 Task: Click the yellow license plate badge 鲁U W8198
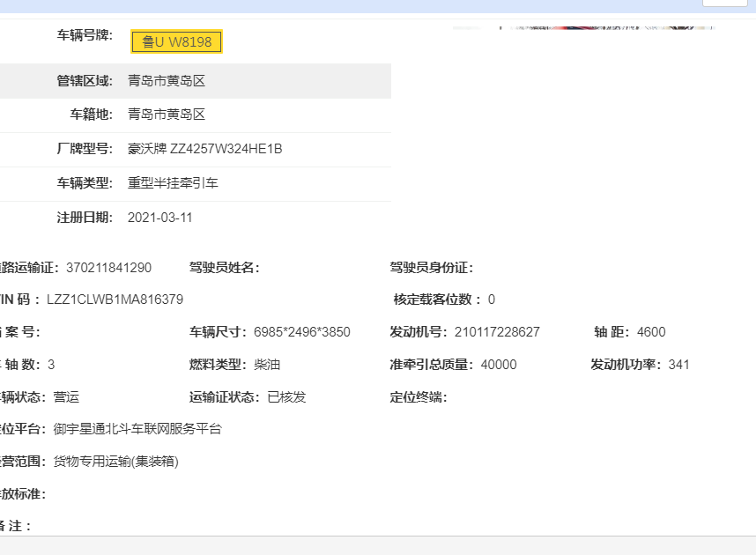pyautogui.click(x=176, y=41)
